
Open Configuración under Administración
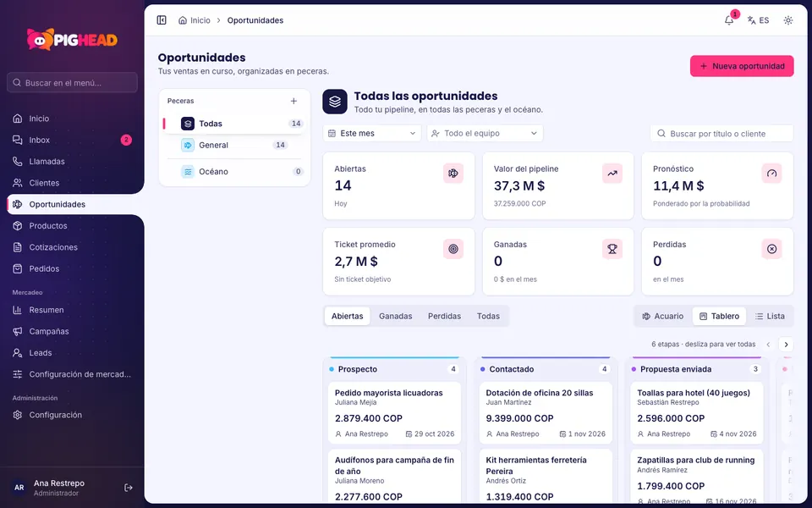[73, 415]
